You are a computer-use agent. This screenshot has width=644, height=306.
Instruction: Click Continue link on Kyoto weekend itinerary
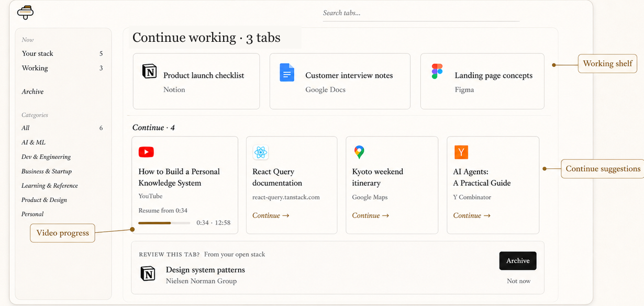tap(370, 216)
